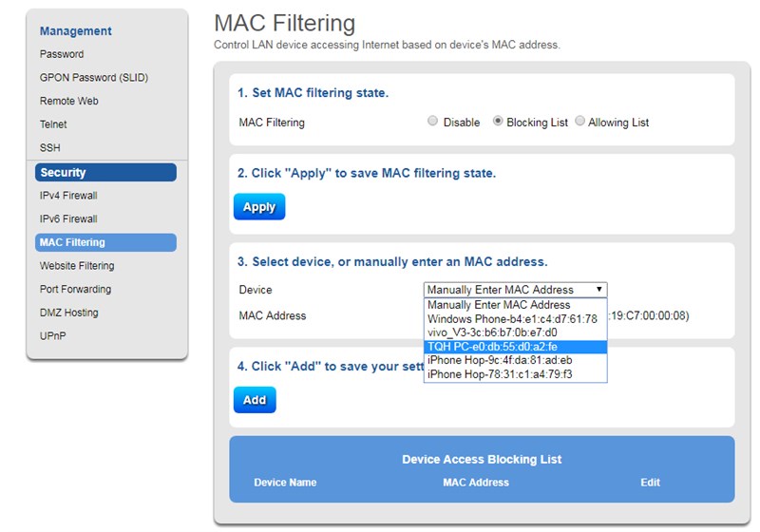Go to IPv4 Firewall page

(68, 196)
